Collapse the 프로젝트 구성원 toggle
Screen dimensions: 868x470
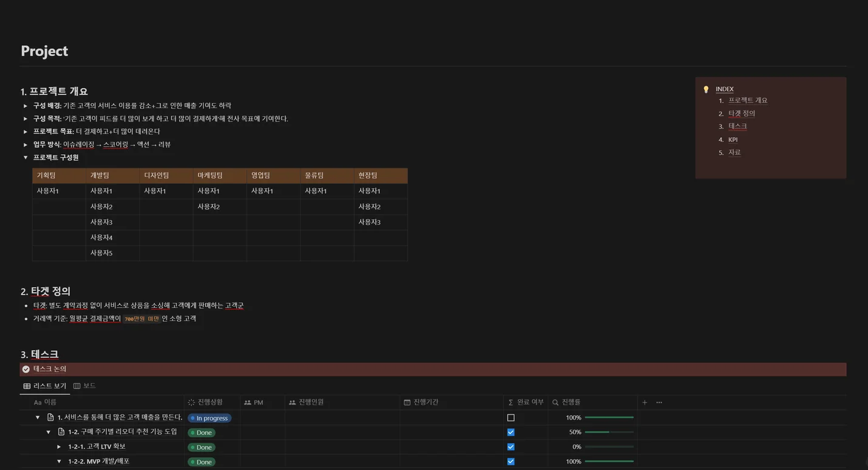(25, 157)
